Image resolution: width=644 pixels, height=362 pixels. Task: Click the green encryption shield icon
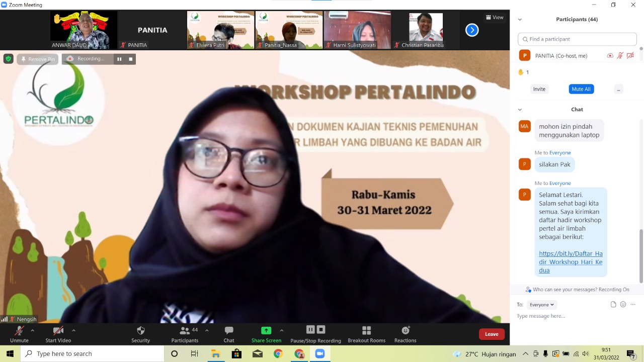[8, 59]
